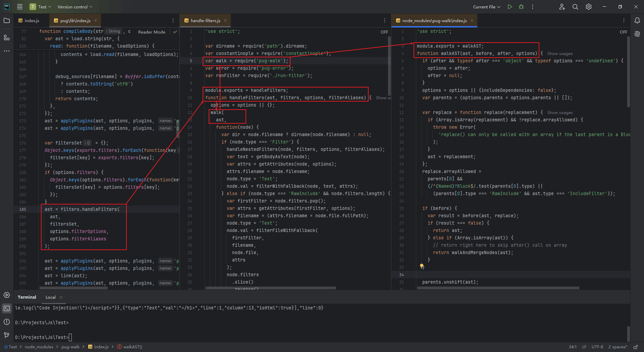This screenshot has height=352, width=644.
Task: Open the Structure tool window
Action: pyautogui.click(x=7, y=38)
